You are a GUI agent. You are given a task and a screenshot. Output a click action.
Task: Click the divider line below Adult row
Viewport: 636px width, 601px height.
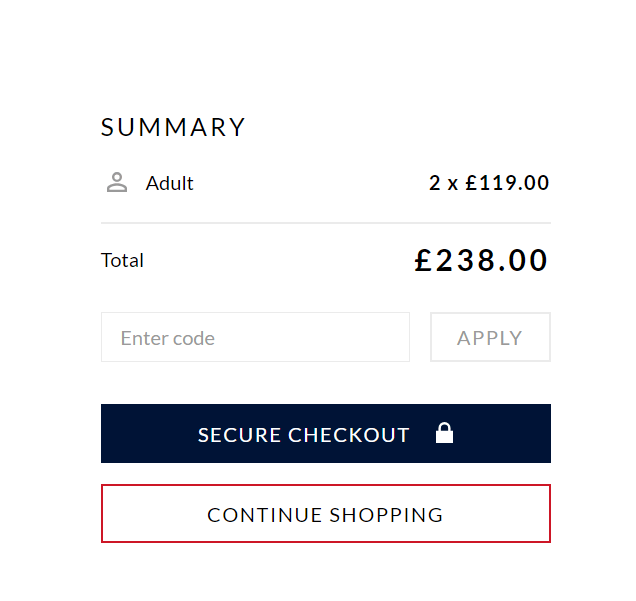(326, 223)
